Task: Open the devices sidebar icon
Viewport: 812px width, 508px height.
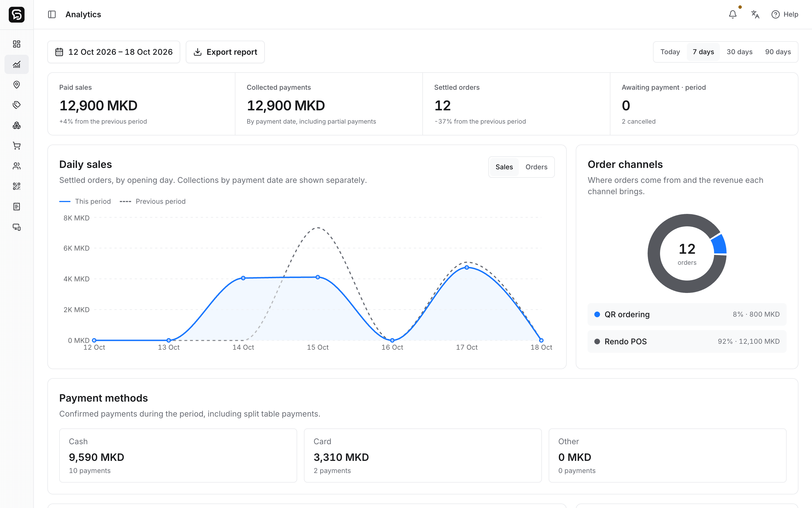Action: pyautogui.click(x=16, y=227)
